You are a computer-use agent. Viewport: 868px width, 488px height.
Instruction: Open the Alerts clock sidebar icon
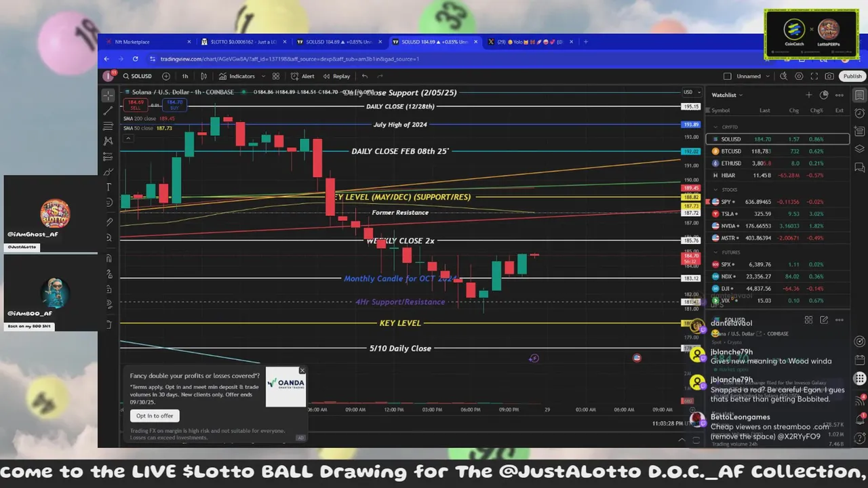(859, 113)
